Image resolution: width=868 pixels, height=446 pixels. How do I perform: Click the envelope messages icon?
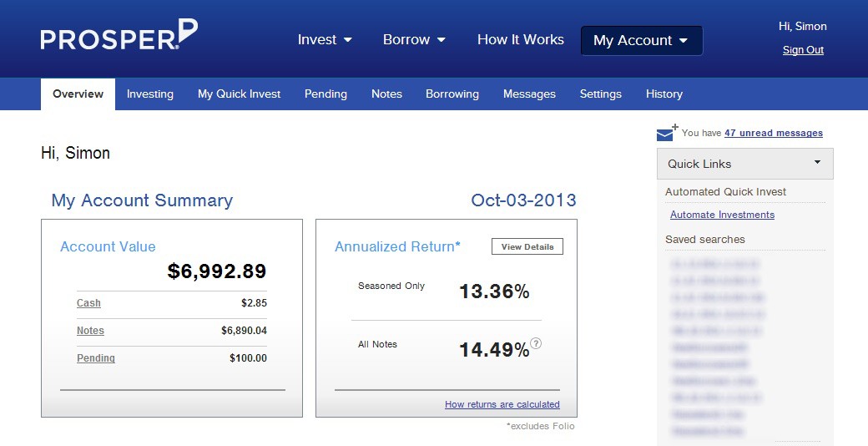coord(666,134)
